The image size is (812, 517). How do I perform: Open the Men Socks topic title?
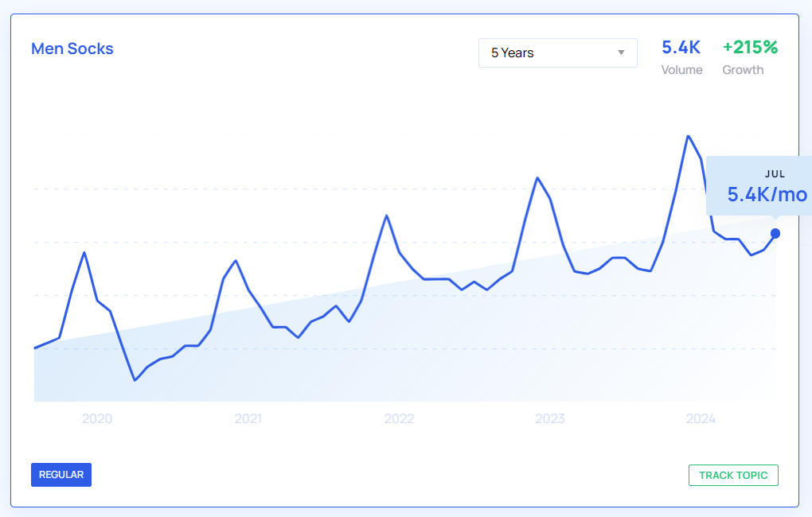72,49
